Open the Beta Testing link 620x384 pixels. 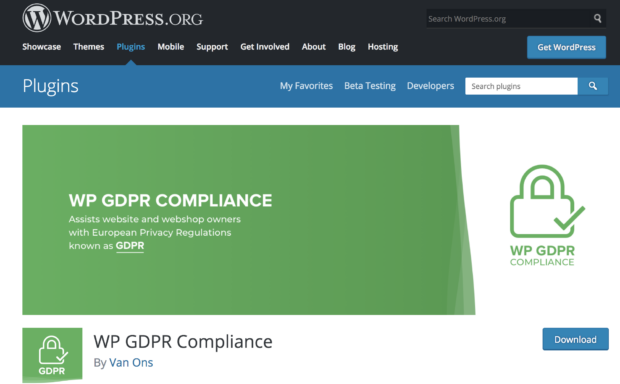tap(370, 86)
